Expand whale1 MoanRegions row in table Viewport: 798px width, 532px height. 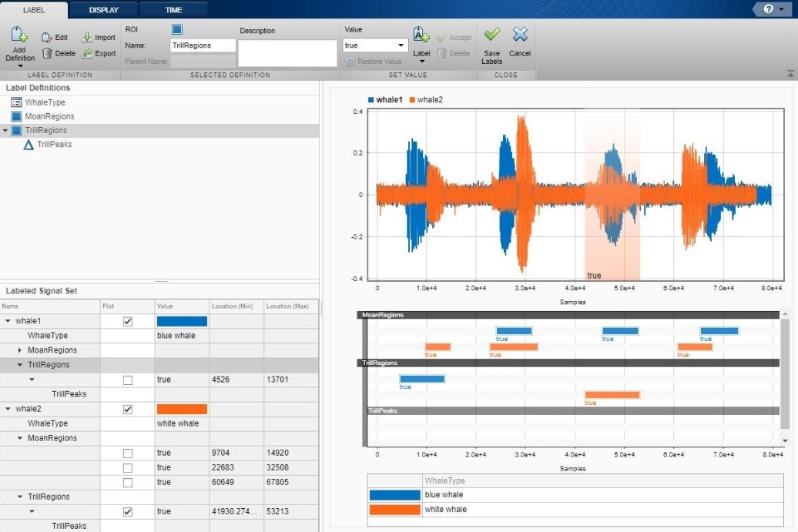(21, 350)
